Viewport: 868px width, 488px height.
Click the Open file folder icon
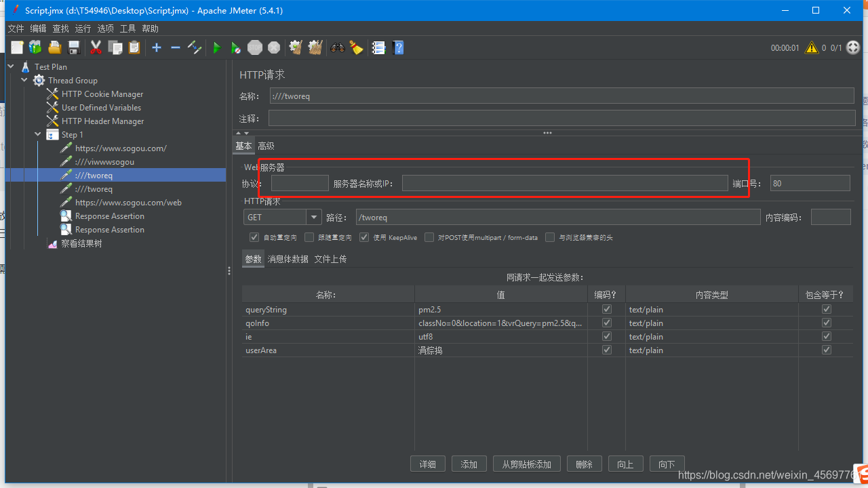tap(55, 47)
